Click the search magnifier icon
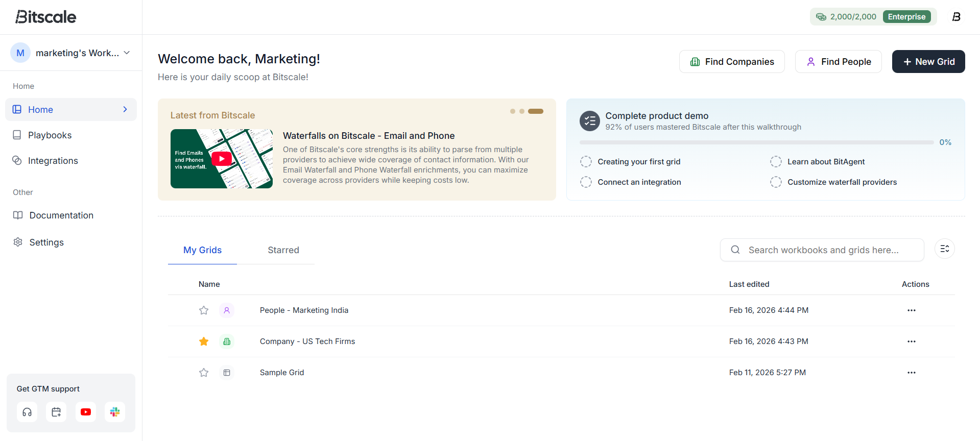This screenshot has height=441, width=980. click(x=735, y=250)
